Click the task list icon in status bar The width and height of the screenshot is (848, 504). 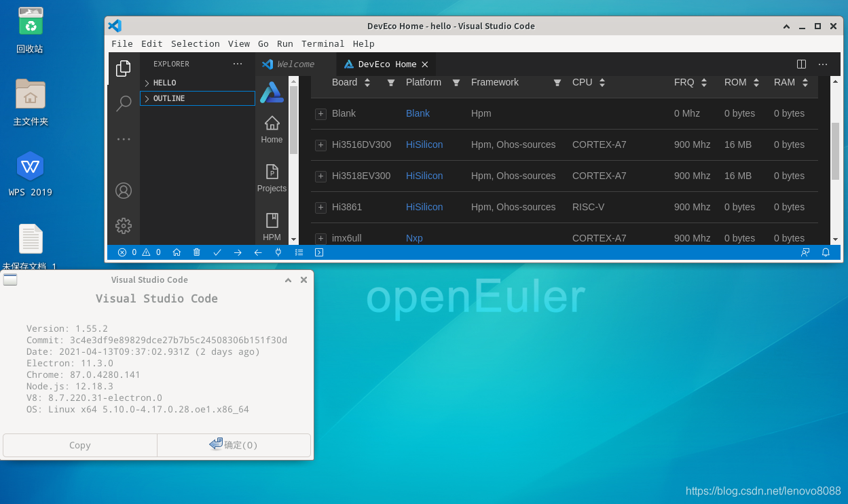pos(299,252)
